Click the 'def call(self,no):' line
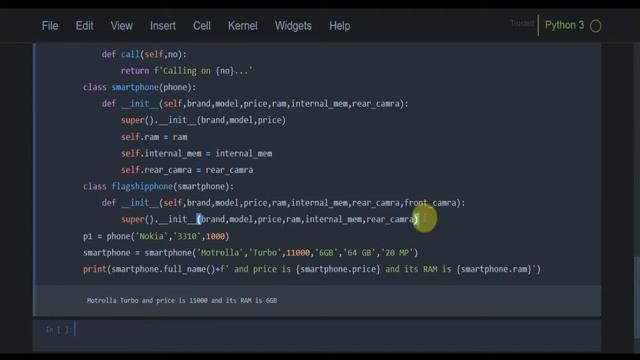The width and height of the screenshot is (640, 360). (x=144, y=54)
